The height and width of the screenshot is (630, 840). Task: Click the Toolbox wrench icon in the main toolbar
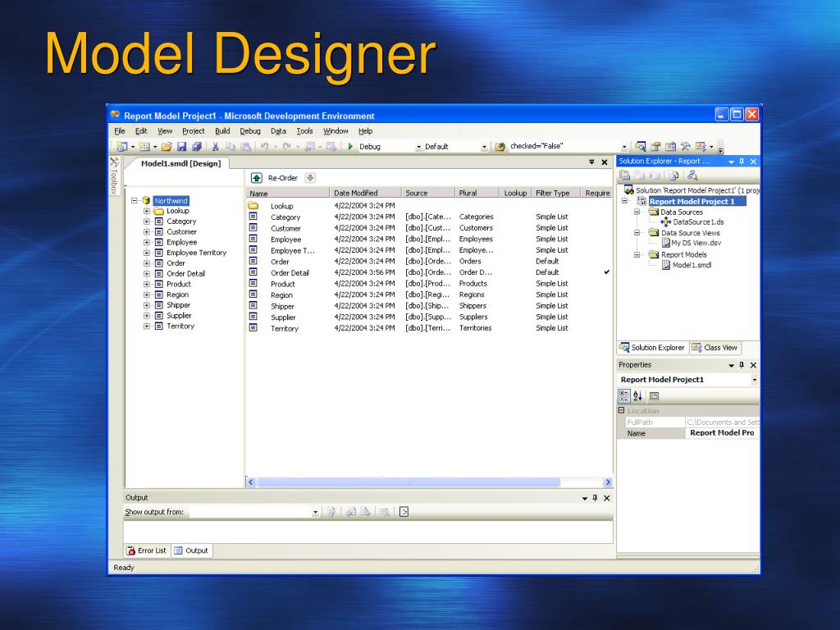[x=685, y=146]
